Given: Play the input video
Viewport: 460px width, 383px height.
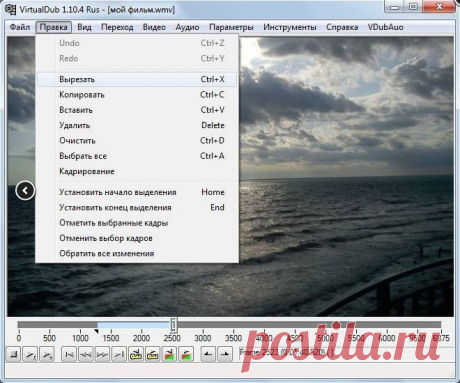Looking at the screenshot, I should (30, 354).
